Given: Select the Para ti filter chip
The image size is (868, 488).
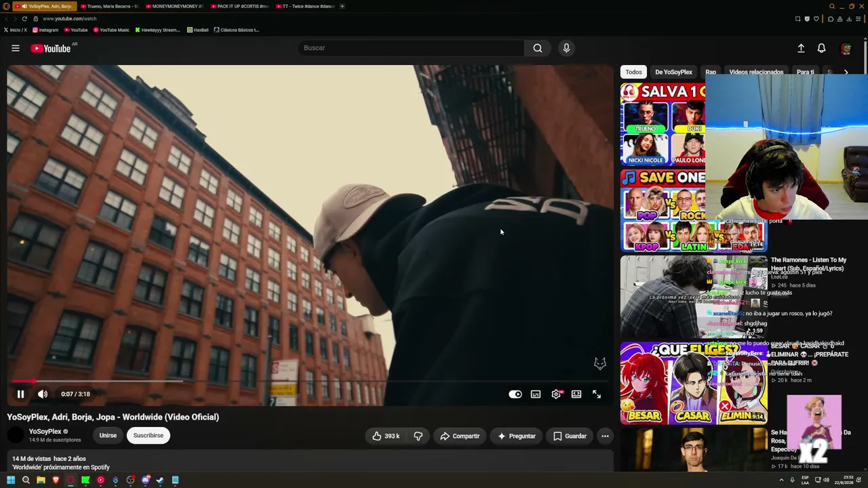Looking at the screenshot, I should [806, 72].
